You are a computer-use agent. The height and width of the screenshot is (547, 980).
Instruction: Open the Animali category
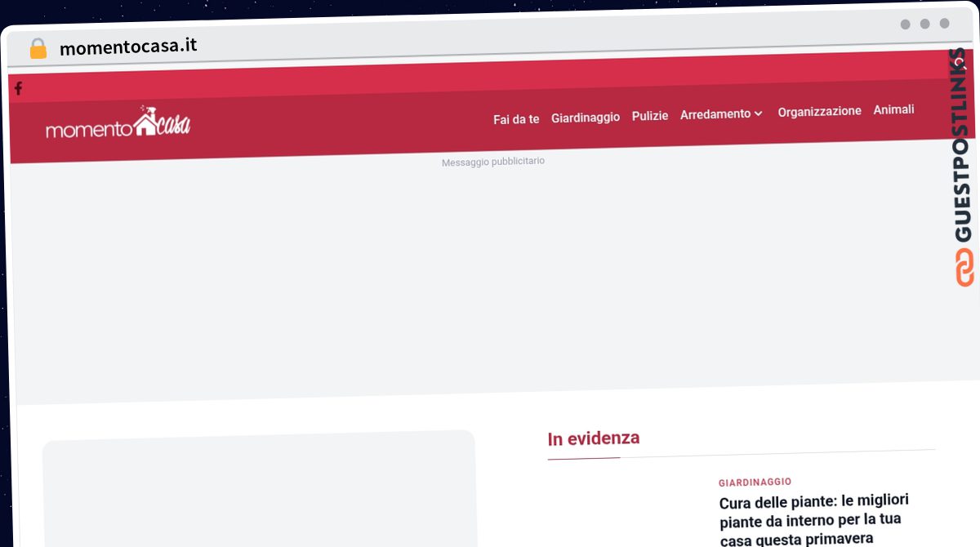pyautogui.click(x=894, y=109)
